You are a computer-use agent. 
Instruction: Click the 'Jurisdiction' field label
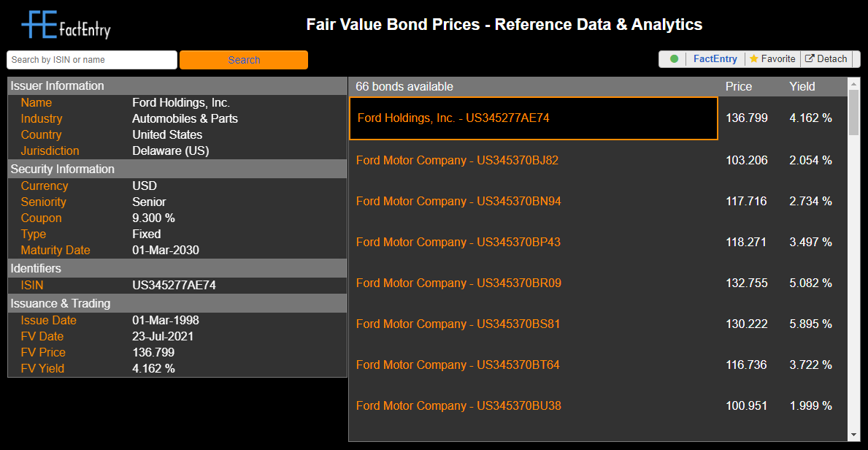(x=50, y=150)
